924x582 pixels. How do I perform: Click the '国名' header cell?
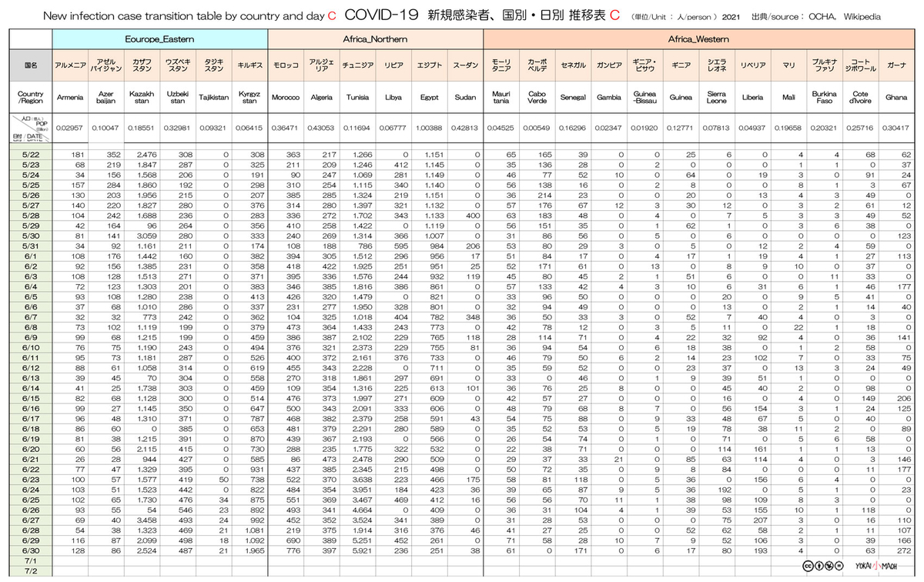click(x=31, y=65)
